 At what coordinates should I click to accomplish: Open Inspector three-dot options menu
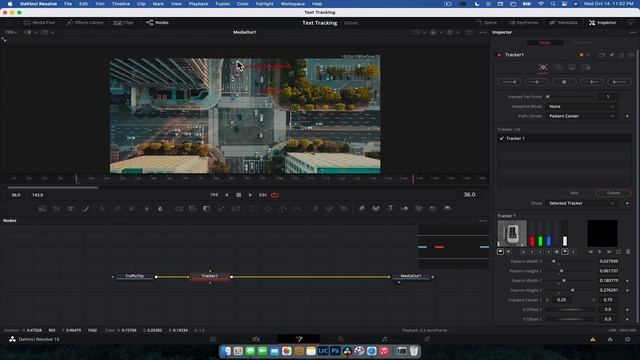[633, 32]
